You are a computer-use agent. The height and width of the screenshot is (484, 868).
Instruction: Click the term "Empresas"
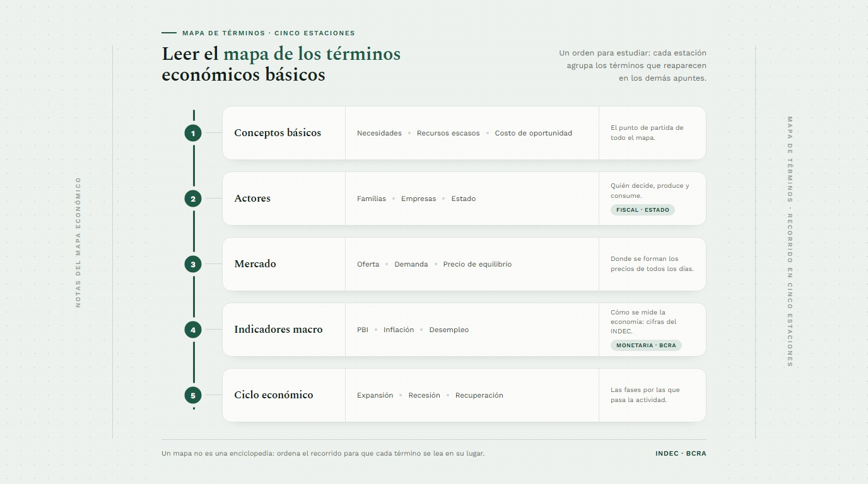(x=418, y=199)
